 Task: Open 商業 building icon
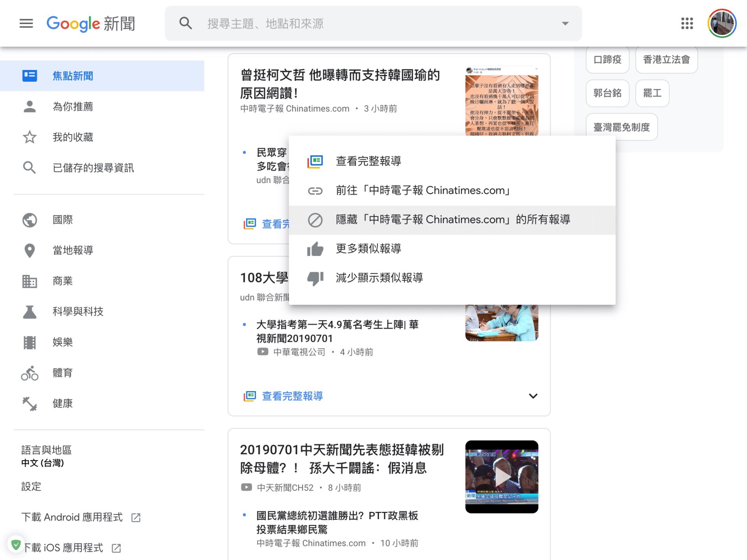30,281
